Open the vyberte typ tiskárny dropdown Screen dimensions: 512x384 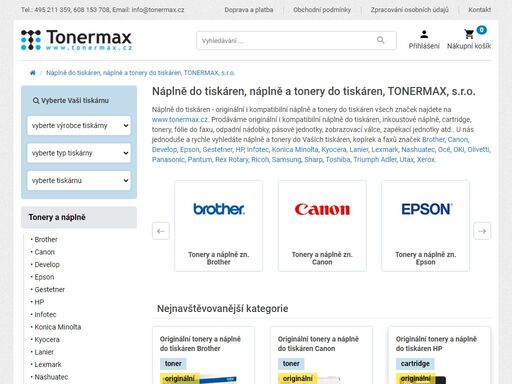coord(79,153)
